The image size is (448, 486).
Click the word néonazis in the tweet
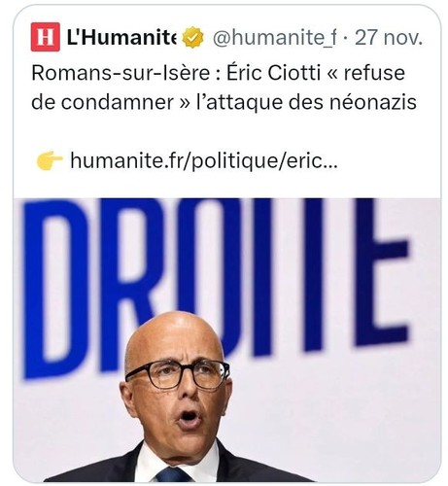pos(373,102)
